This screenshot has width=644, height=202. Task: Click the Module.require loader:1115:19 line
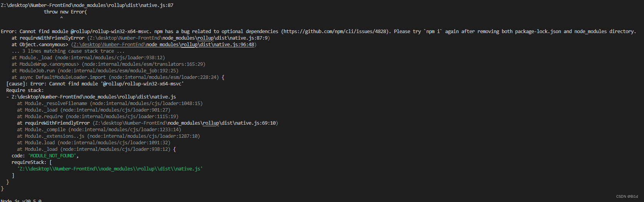tap(98, 117)
